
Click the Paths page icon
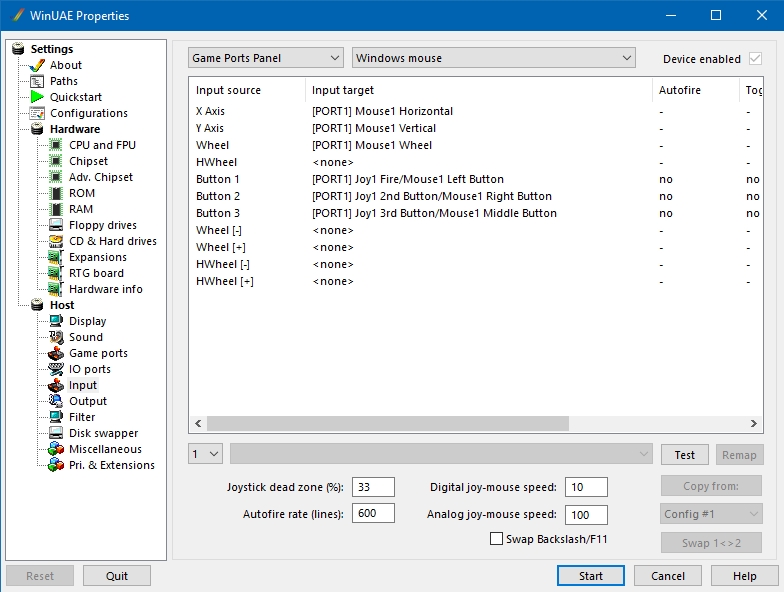tap(38, 82)
